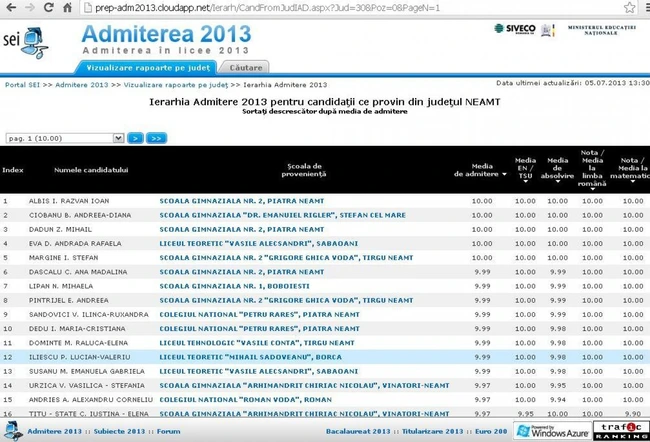Open Portal SEI breadcrumb link
The height and width of the screenshot is (442, 650).
coord(22,85)
